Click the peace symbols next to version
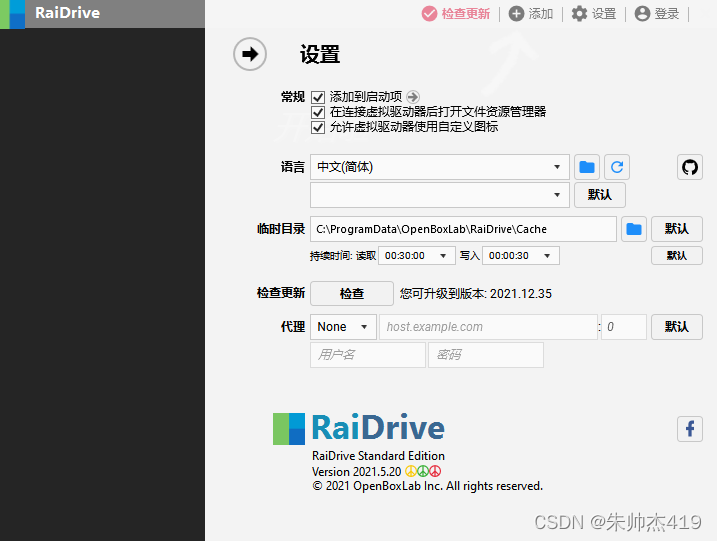Screen dimensions: 717x541 (423, 471)
